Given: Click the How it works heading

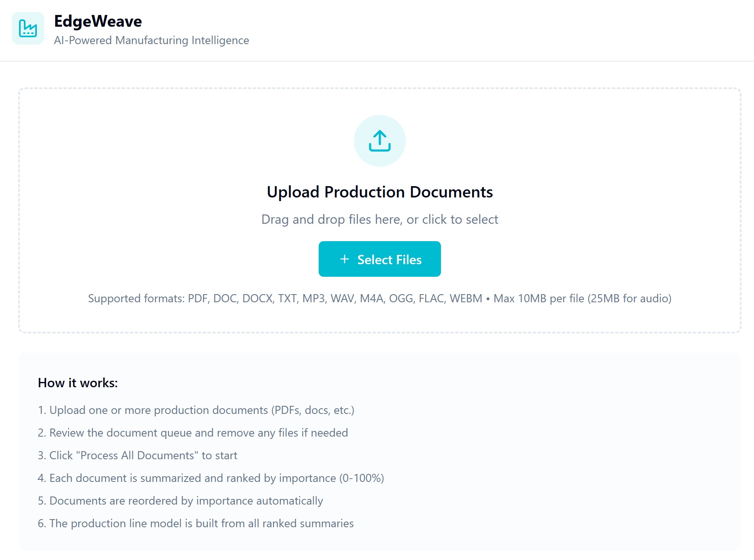Looking at the screenshot, I should click(78, 383).
